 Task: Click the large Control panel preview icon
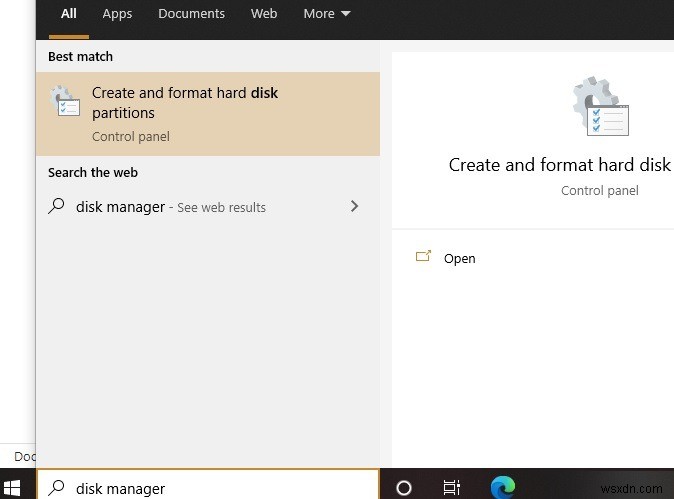point(600,106)
